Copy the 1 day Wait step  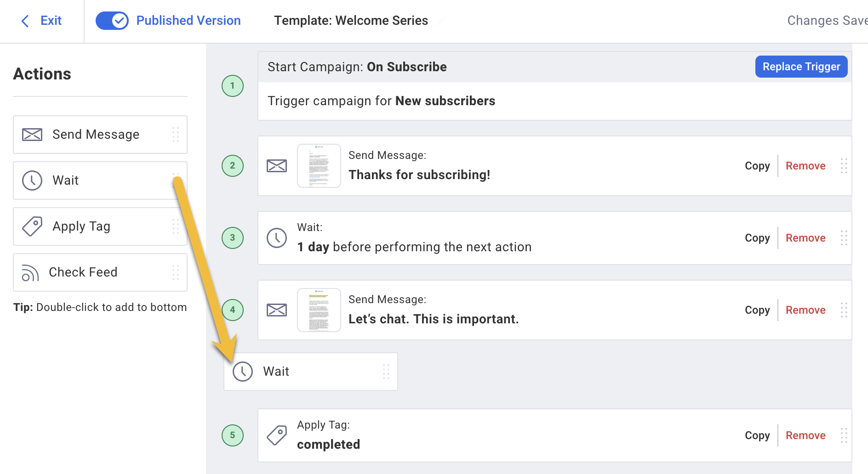click(x=757, y=238)
